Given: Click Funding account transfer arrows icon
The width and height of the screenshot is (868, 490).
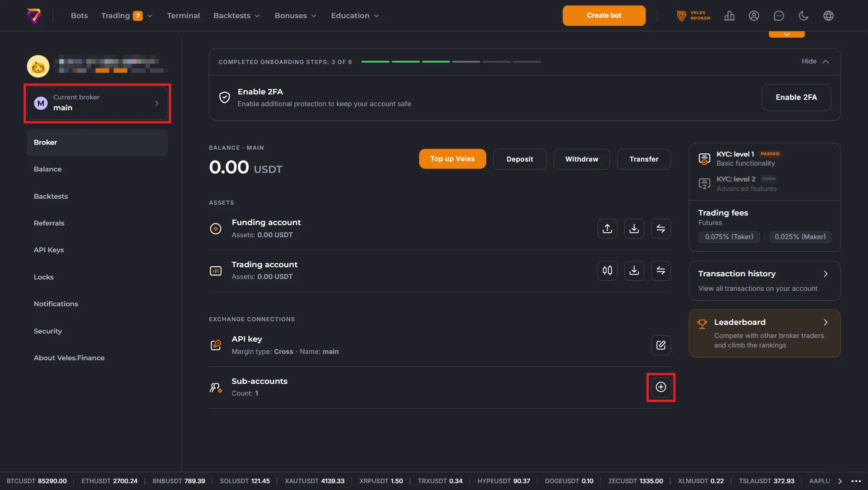Looking at the screenshot, I should tap(661, 229).
